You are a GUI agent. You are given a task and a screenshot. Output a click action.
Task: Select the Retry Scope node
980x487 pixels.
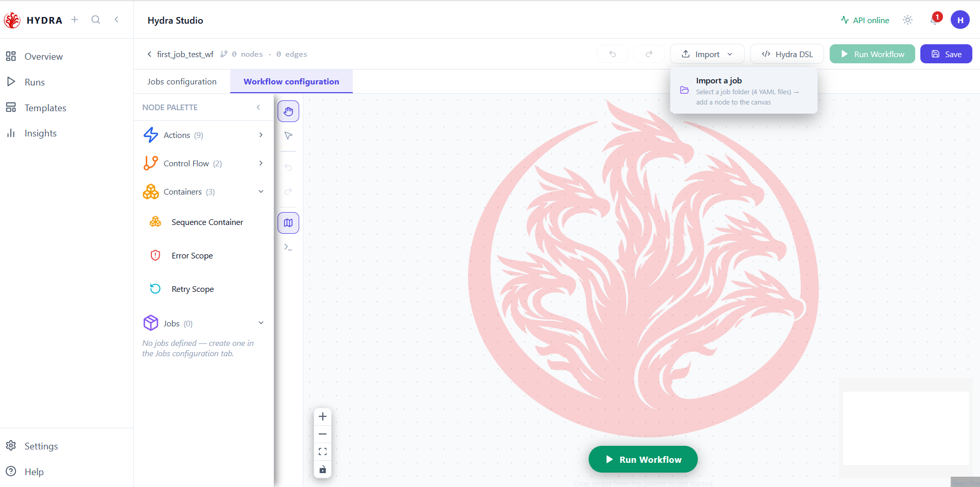204,289
